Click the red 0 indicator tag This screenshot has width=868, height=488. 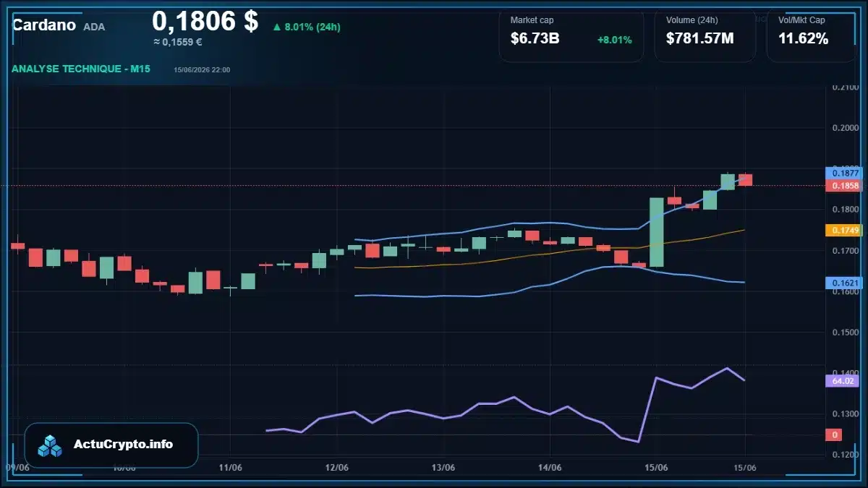point(833,435)
